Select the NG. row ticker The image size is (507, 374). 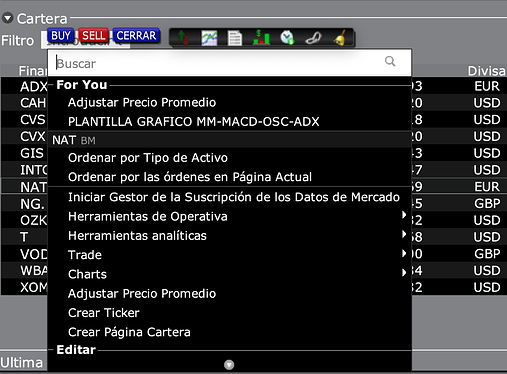coord(32,204)
